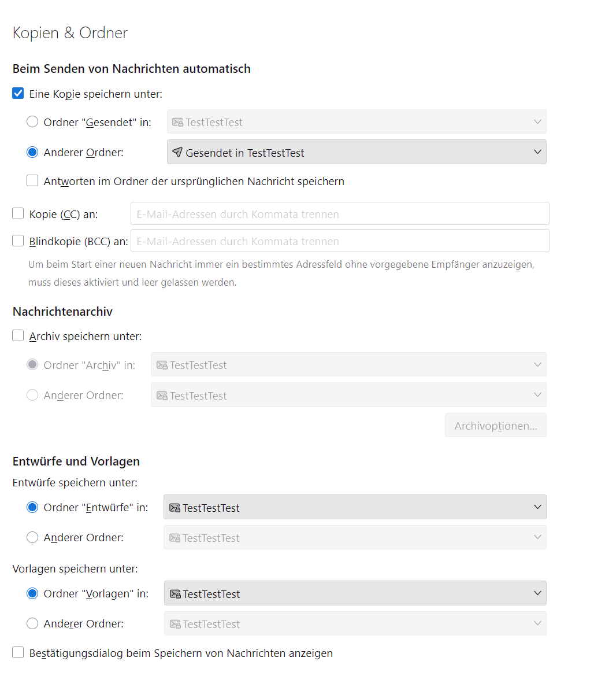Click the paper-plane icon in Gesendet dropdown
The image size is (616, 676).
(177, 152)
